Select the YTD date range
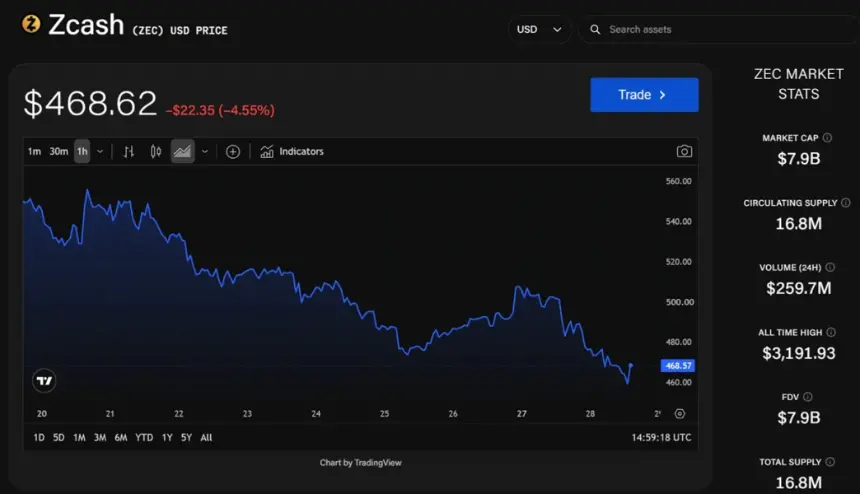860x494 pixels. (144, 438)
